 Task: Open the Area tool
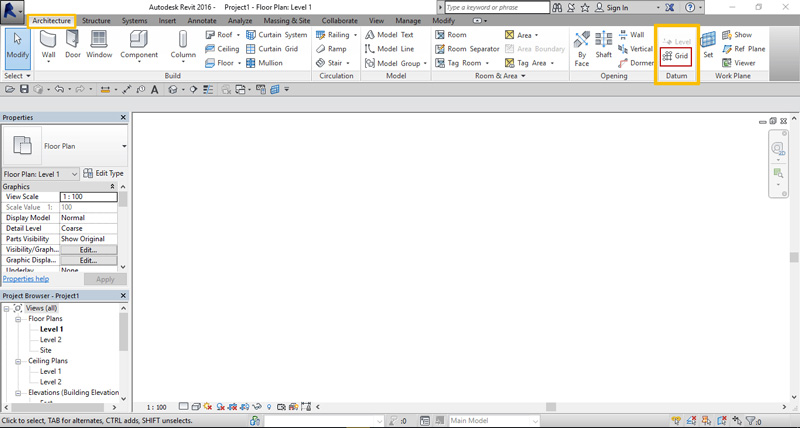[x=521, y=35]
